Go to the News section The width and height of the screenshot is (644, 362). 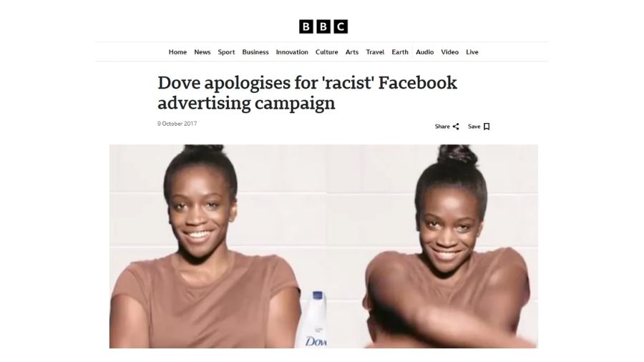pos(202,52)
